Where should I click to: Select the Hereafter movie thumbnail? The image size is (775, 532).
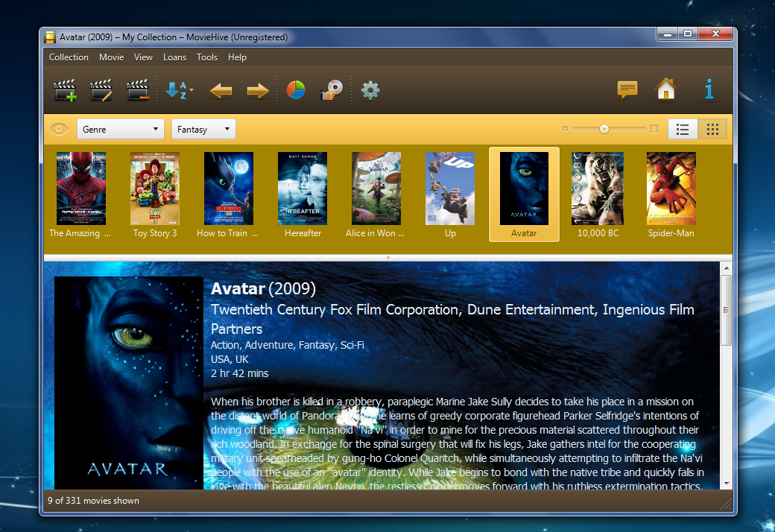[x=303, y=194]
